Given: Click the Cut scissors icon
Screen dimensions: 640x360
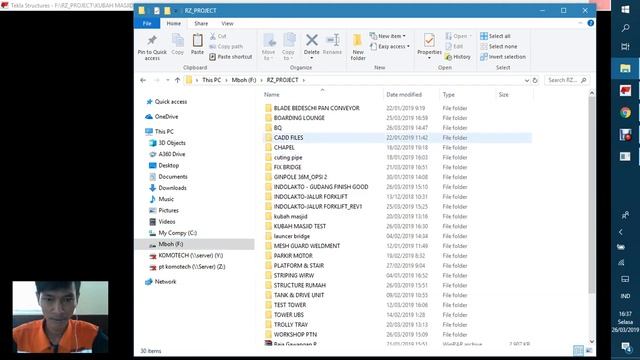Looking at the screenshot, I should point(213,36).
